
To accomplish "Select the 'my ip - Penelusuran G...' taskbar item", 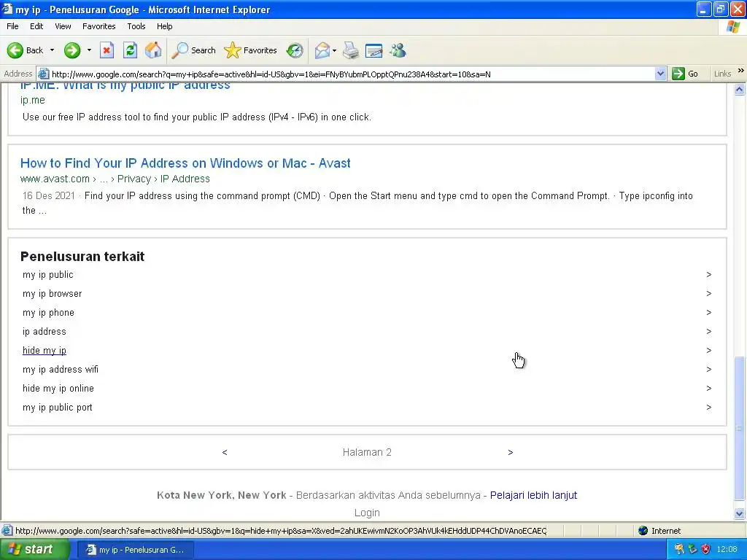I will click(x=135, y=550).
